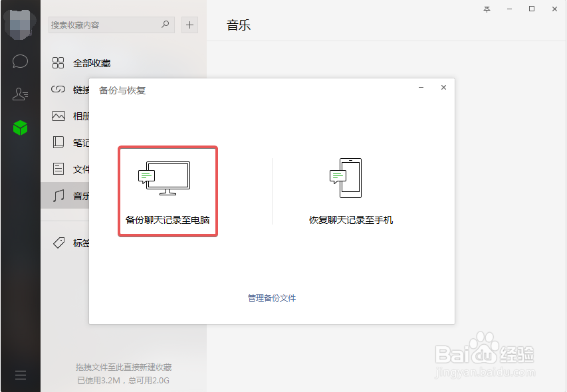Click 备份聊天记录至电脑 label
This screenshot has height=392, width=567.
[168, 220]
